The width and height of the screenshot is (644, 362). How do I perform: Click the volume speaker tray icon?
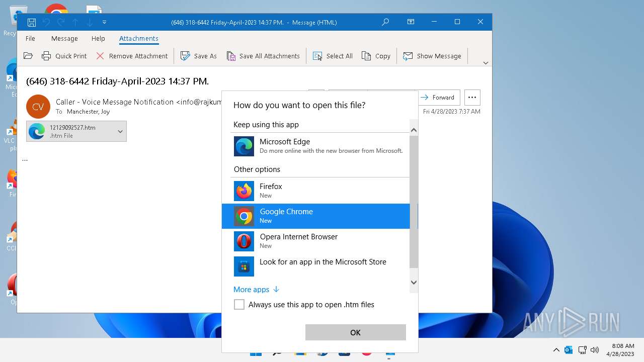click(x=595, y=350)
